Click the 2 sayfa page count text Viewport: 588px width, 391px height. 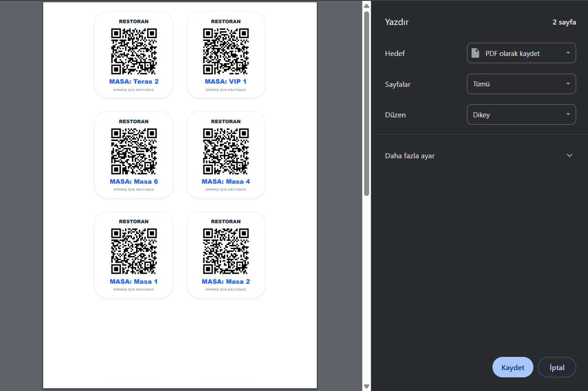pos(564,22)
